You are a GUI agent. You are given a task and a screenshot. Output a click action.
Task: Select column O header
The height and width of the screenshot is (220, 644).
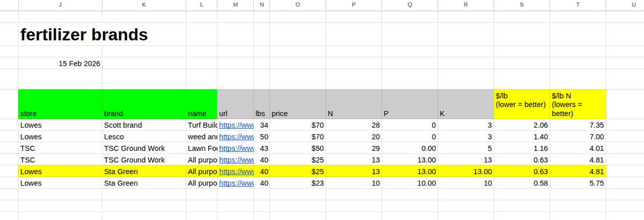[298, 4]
